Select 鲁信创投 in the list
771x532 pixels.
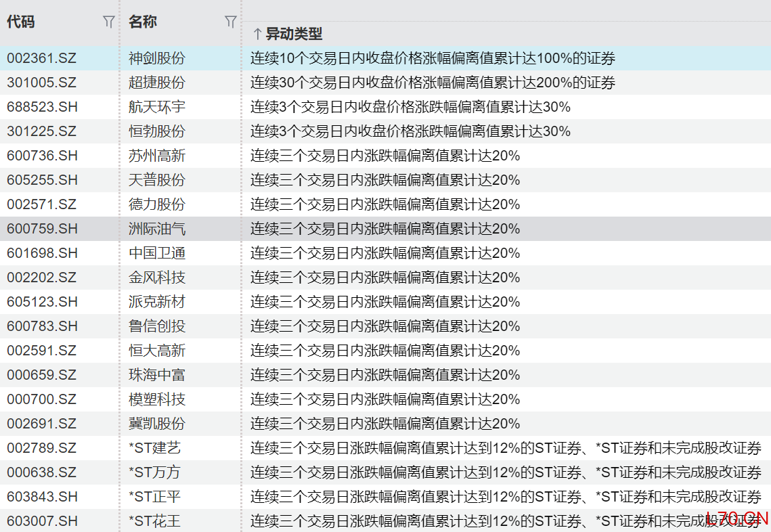157,326
